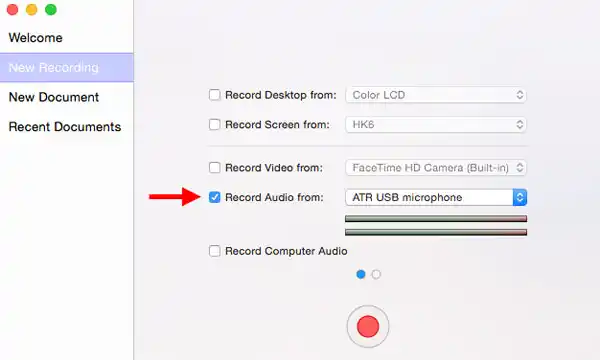The width and height of the screenshot is (600, 360).
Task: Click the Record Desktop from label
Action: [x=280, y=95]
